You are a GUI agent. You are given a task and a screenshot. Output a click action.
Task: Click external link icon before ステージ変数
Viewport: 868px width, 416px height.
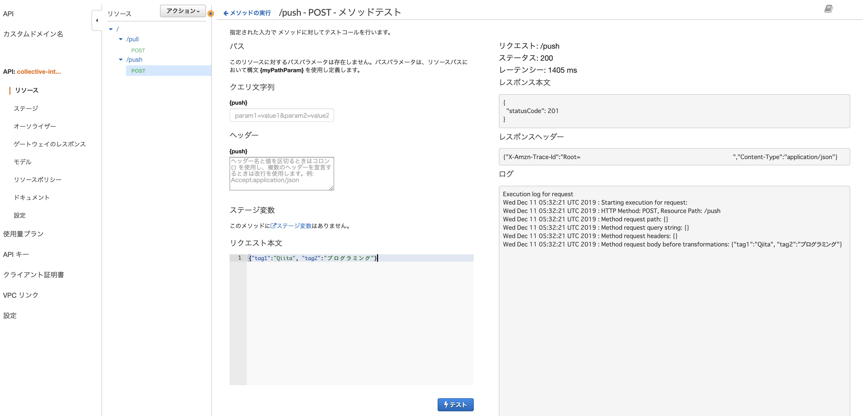(273, 226)
